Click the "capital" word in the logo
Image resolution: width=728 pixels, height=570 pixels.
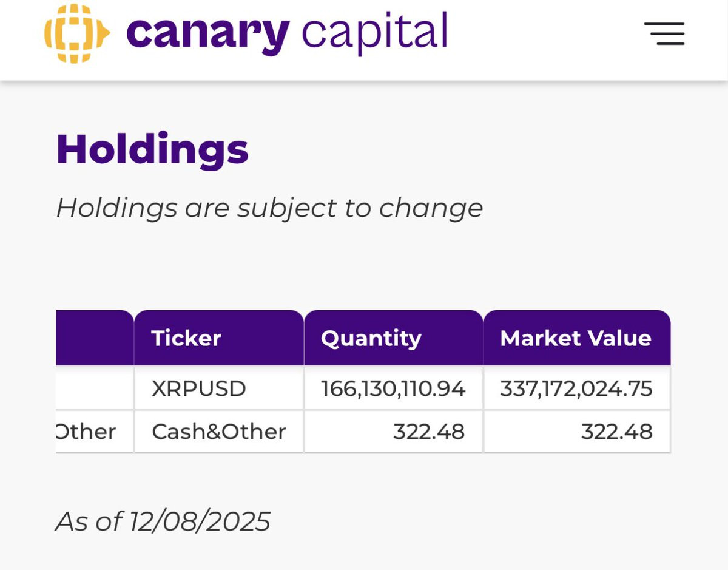tap(374, 33)
